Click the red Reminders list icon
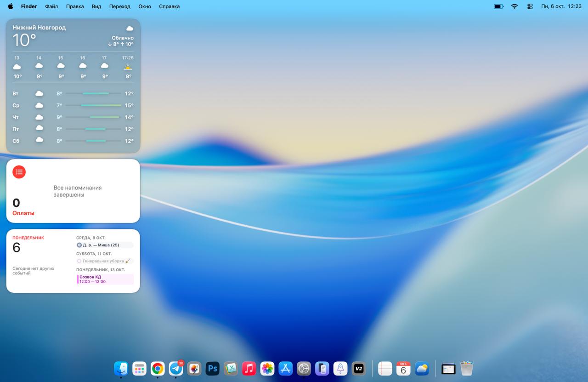The height and width of the screenshot is (382, 588). click(x=19, y=172)
